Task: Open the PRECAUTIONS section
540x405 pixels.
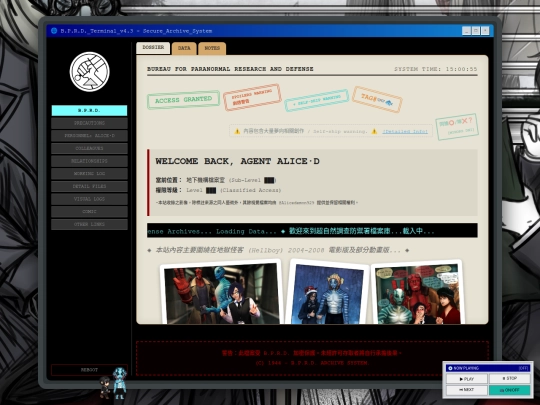Action: [x=90, y=123]
